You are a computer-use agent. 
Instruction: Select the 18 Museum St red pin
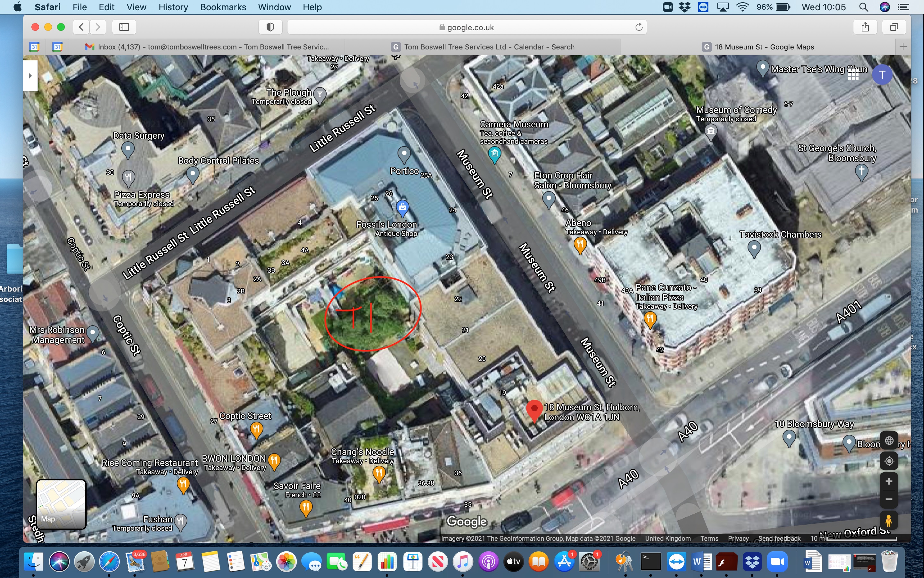(x=534, y=411)
